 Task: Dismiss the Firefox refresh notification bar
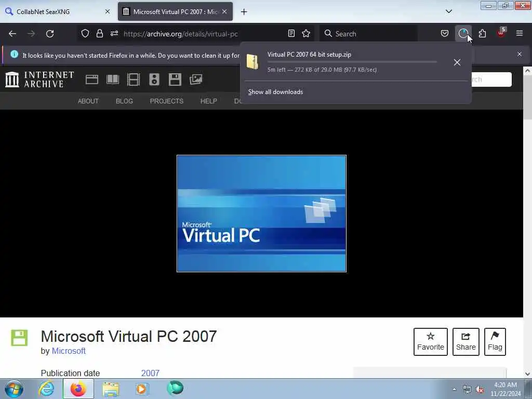tap(520, 54)
